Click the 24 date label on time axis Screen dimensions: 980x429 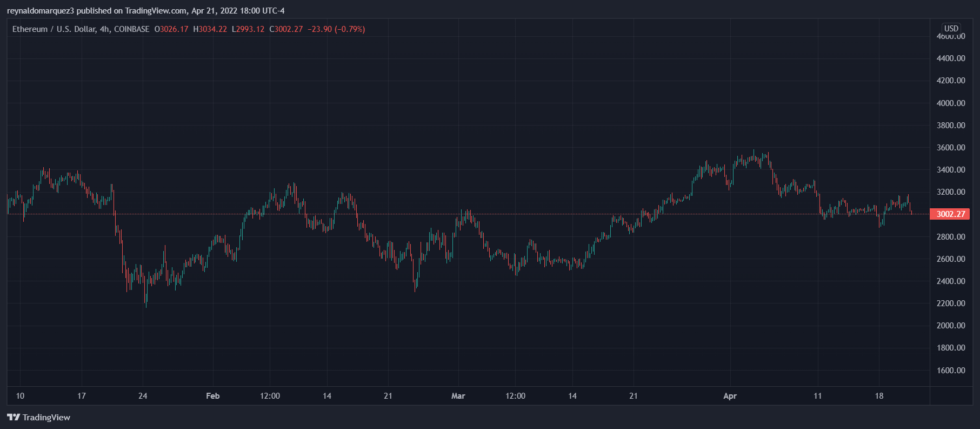(143, 396)
